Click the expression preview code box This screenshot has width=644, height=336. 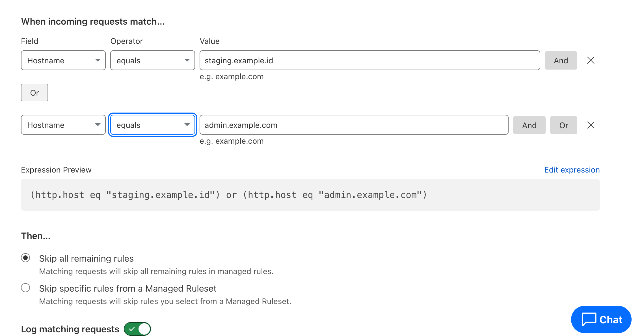pos(310,195)
